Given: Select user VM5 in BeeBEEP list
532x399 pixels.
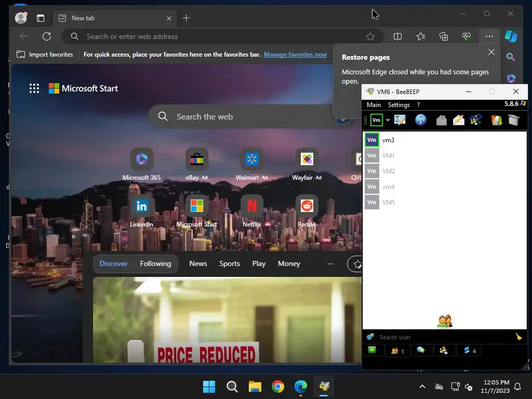Looking at the screenshot, I should [445, 203].
